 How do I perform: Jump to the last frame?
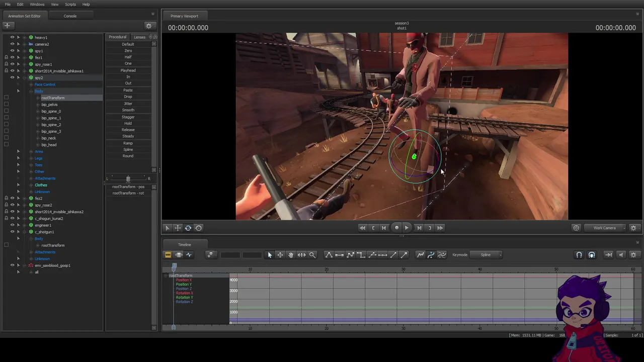click(419, 228)
